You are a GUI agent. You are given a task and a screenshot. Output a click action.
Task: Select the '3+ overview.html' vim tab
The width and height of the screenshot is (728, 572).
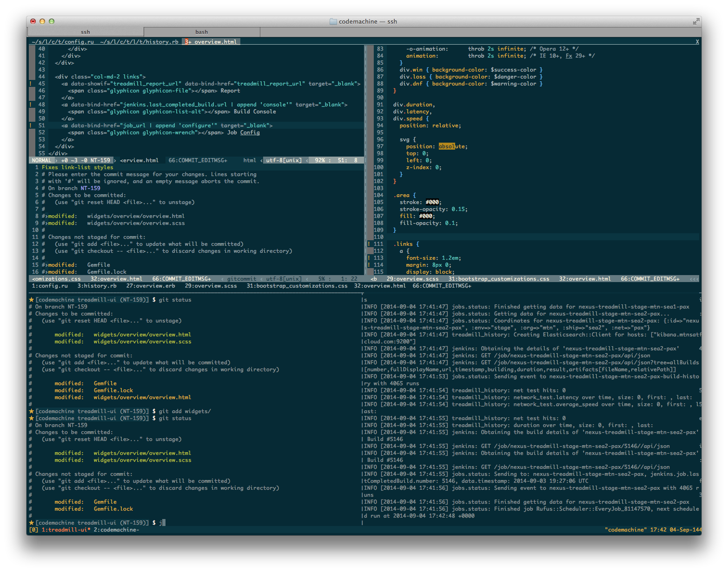click(211, 42)
